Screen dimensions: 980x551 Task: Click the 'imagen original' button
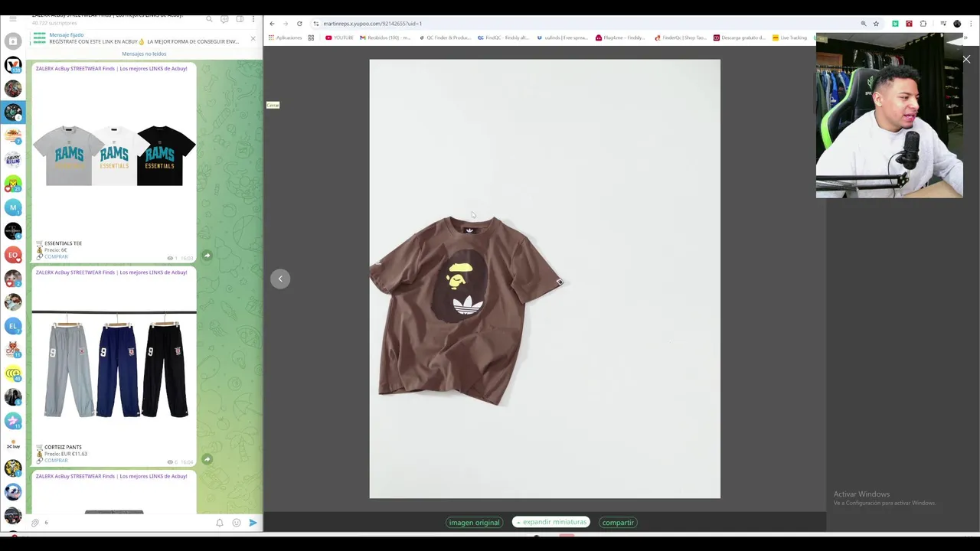(474, 523)
